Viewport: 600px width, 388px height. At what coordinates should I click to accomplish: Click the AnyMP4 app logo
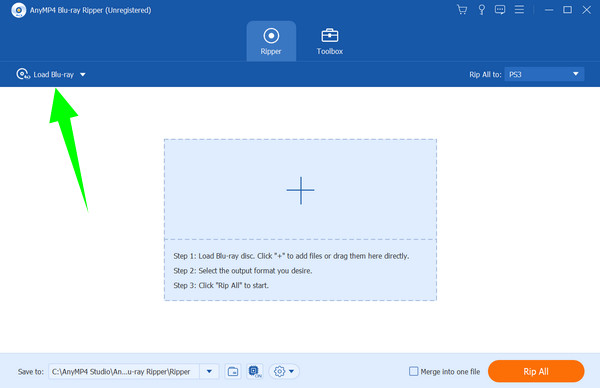coord(18,10)
